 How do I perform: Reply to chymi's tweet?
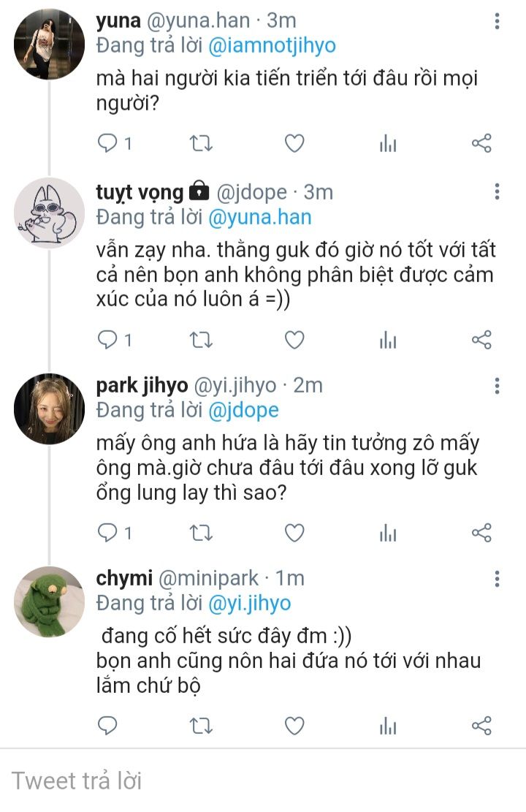[x=108, y=726]
